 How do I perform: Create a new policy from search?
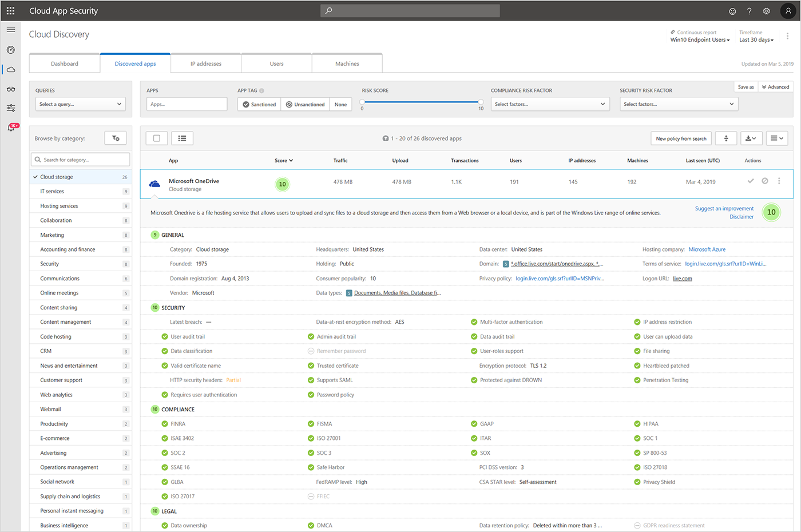pyautogui.click(x=681, y=138)
